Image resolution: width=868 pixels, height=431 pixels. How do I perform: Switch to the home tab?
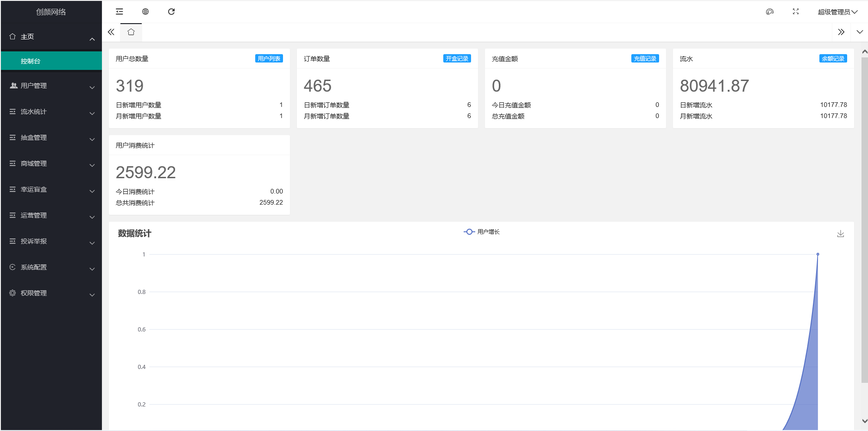[131, 32]
